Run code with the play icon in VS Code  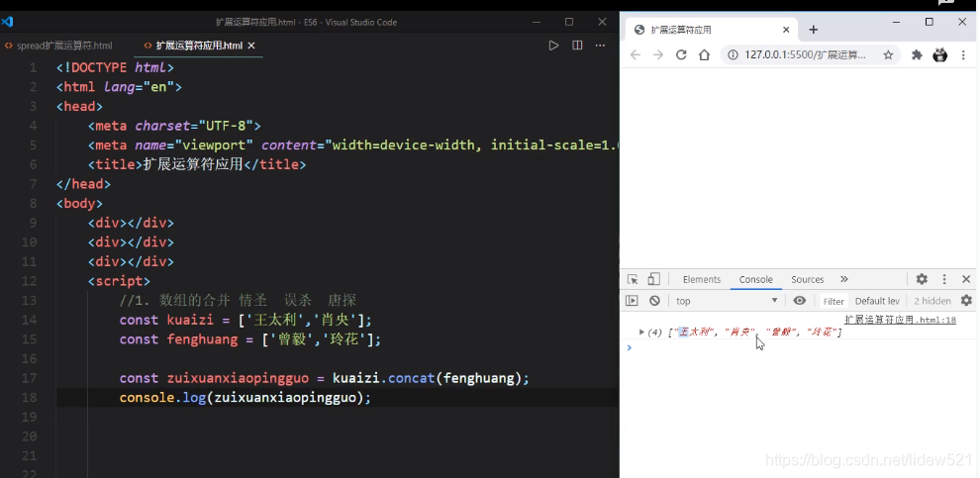tap(553, 45)
